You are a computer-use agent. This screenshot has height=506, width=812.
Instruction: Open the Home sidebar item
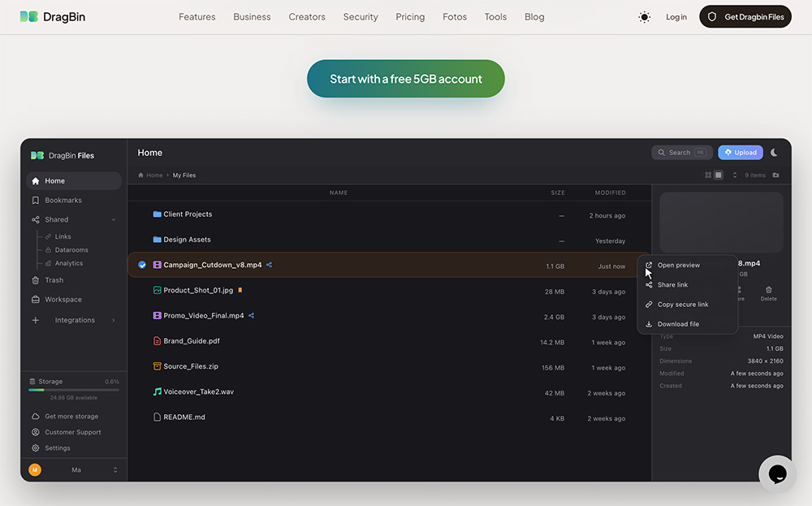(74, 181)
